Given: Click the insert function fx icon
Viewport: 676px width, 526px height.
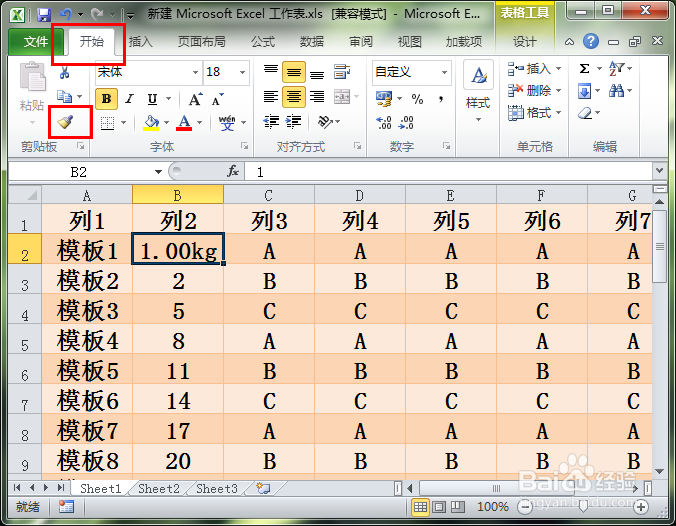Looking at the screenshot, I should pos(233,172).
